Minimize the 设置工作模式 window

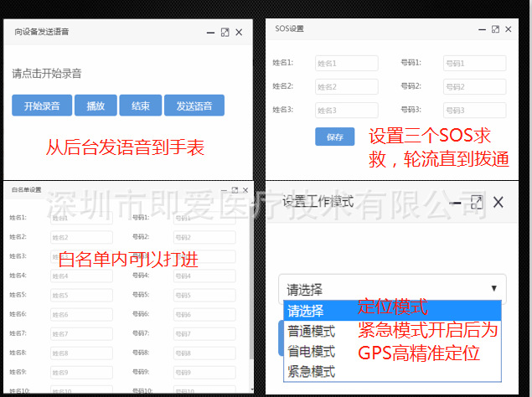(x=455, y=203)
